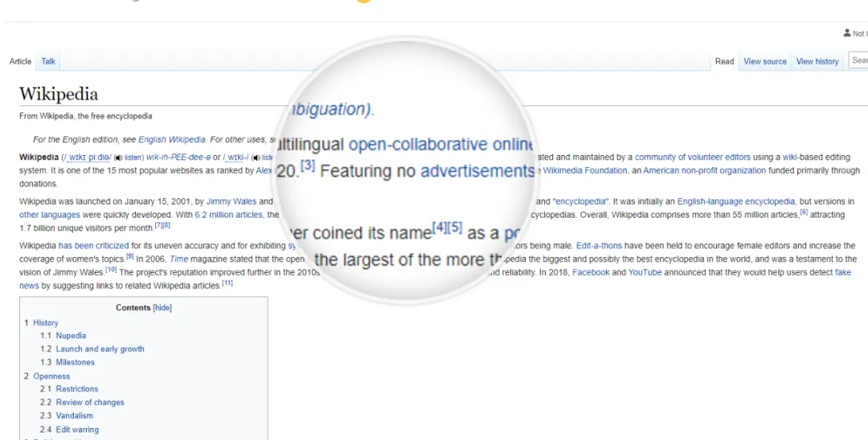Viewport: 868px width, 440px height.
Task: Go to the Milestones subsection
Action: [x=76, y=362]
